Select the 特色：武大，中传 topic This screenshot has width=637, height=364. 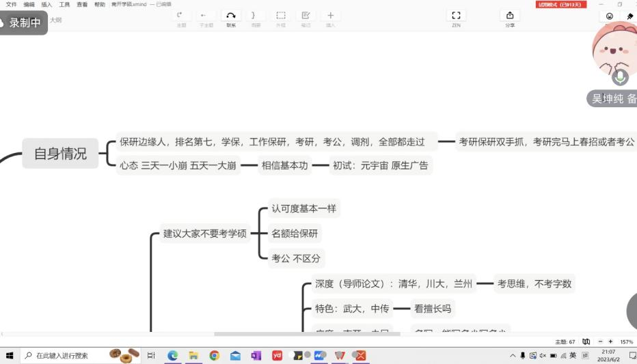(352, 309)
